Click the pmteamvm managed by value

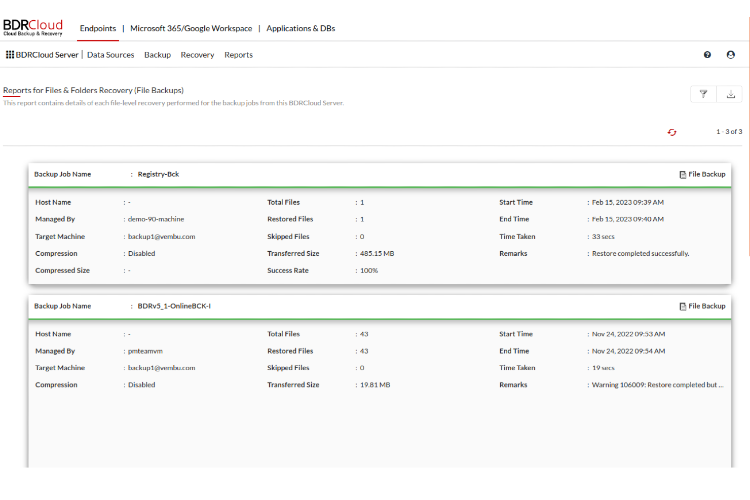pos(145,351)
